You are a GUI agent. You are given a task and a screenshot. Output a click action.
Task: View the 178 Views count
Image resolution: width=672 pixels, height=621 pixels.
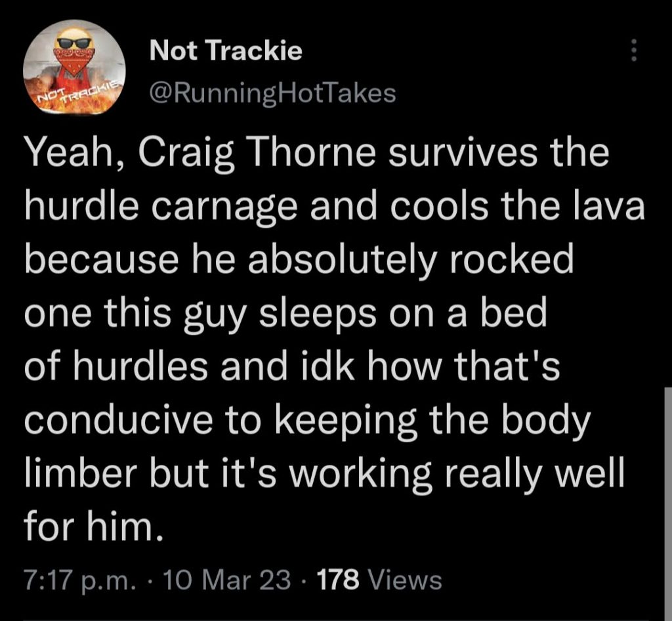click(379, 580)
